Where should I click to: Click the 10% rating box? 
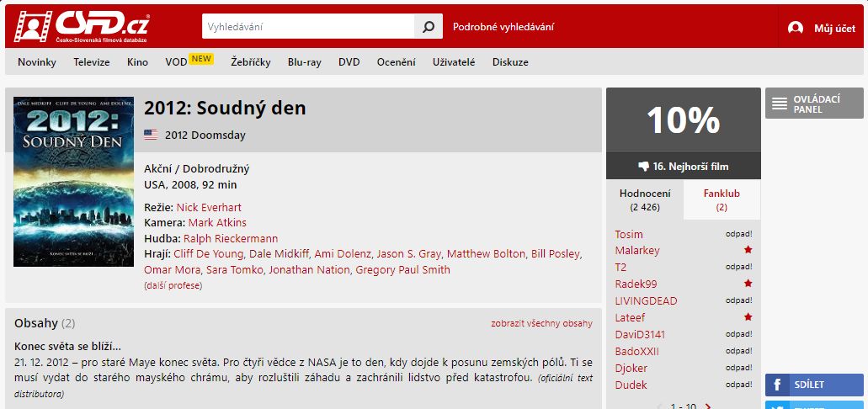(x=683, y=120)
